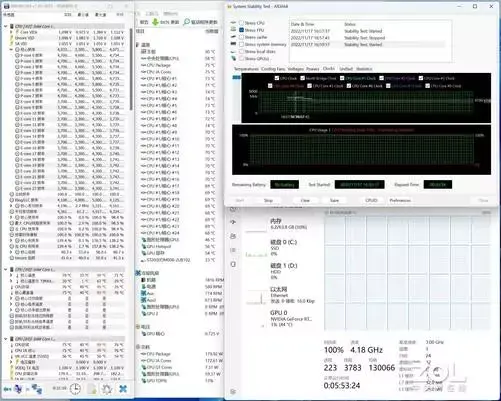The width and height of the screenshot is (501, 401).
Task: Click the Stop button in stability test
Action: tap(268, 200)
